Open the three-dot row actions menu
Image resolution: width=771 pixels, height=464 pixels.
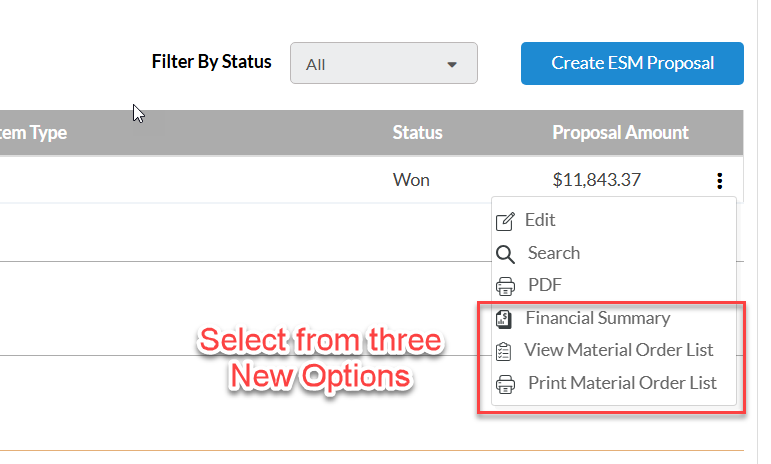pyautogui.click(x=719, y=181)
